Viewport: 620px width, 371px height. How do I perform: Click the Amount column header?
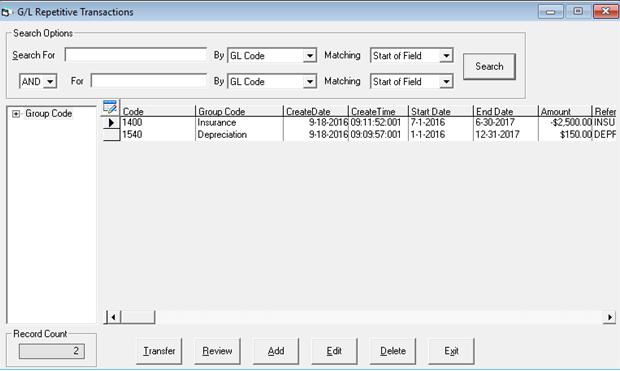pos(565,112)
